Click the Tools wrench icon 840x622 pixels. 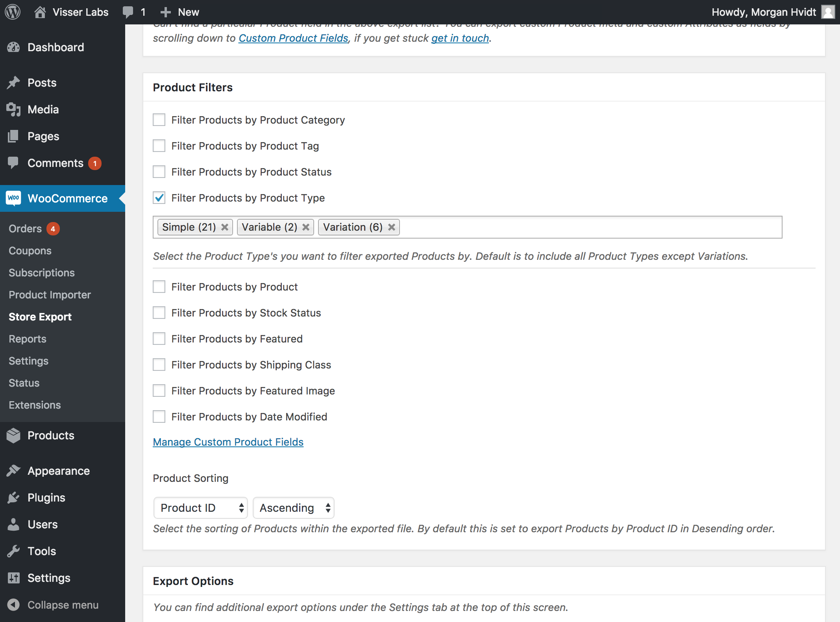[13, 551]
